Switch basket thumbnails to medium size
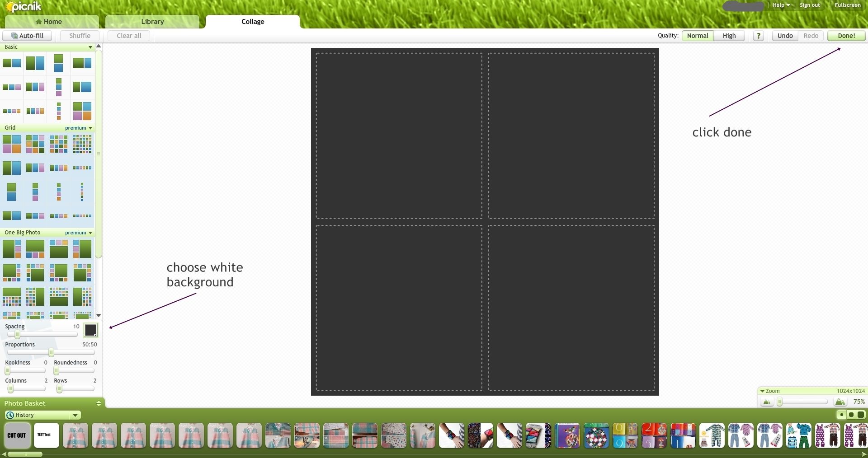This screenshot has height=458, width=868. [851, 415]
